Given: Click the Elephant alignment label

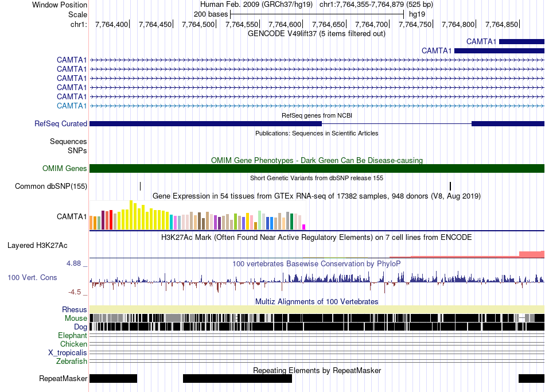Looking at the screenshot, I should [x=72, y=336].
